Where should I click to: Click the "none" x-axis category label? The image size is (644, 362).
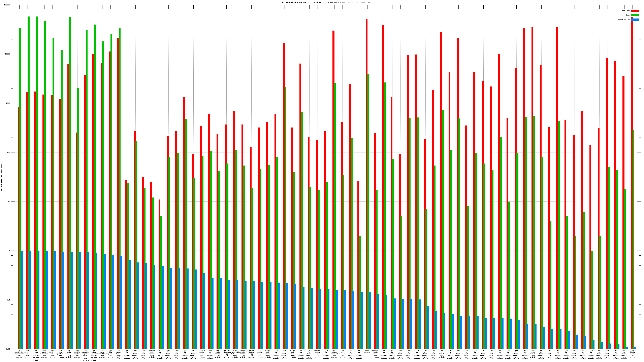point(367,351)
